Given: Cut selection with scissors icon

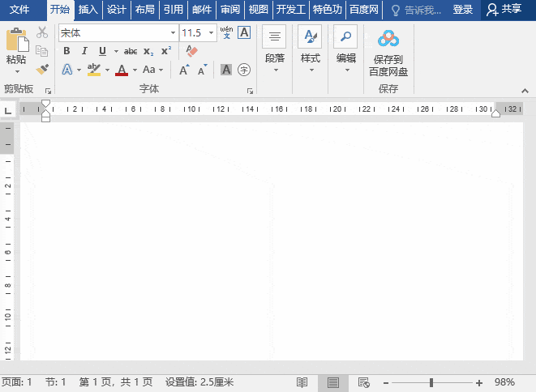Looking at the screenshot, I should 42,32.
